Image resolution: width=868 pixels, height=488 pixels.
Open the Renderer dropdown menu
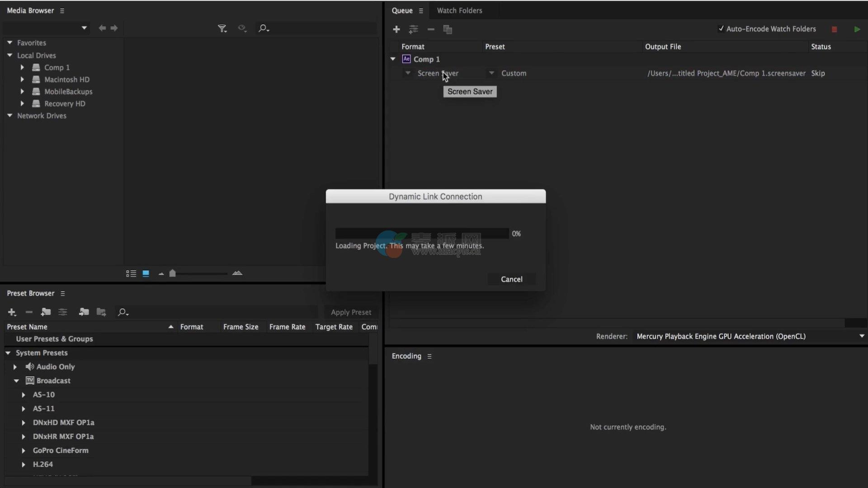pos(862,336)
